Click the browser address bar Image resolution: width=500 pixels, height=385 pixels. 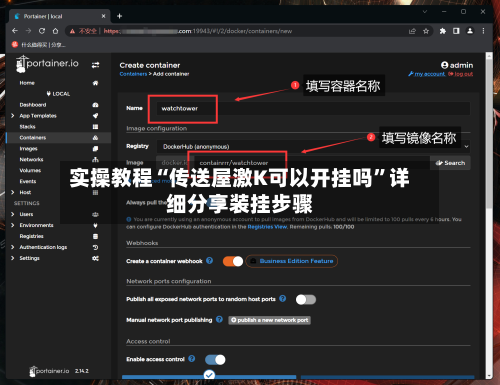(248, 31)
